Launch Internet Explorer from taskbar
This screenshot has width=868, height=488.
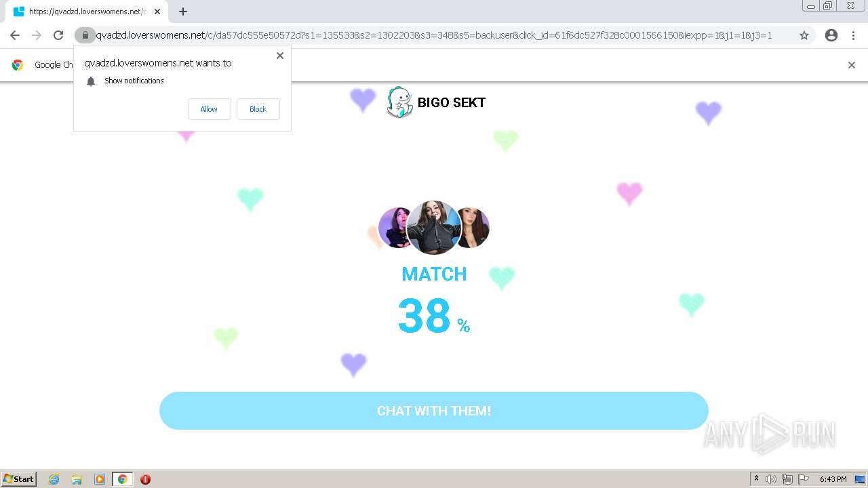pyautogui.click(x=54, y=479)
